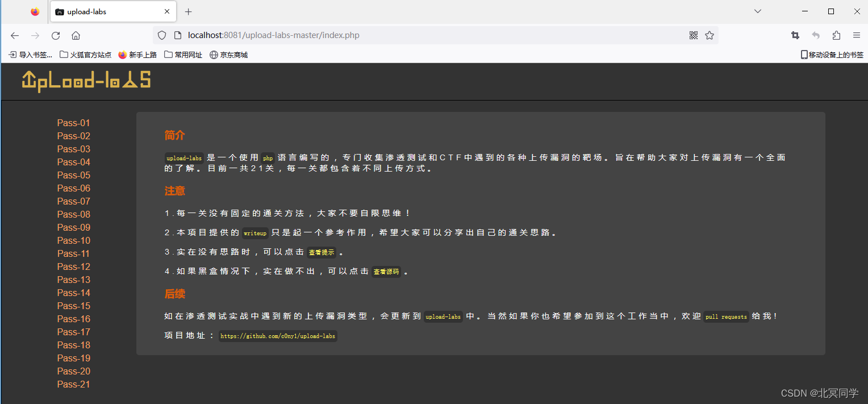Go to the home page icon
This screenshot has width=868, height=404.
76,35
